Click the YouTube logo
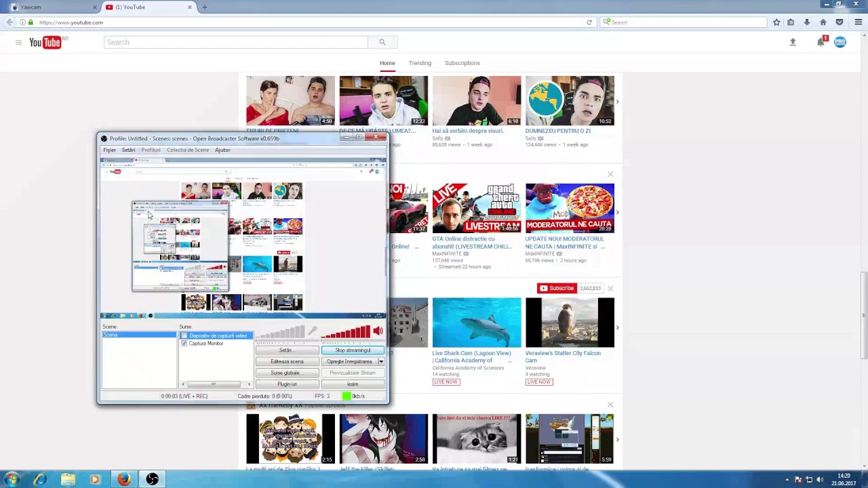Image resolution: width=868 pixels, height=488 pixels. [45, 43]
